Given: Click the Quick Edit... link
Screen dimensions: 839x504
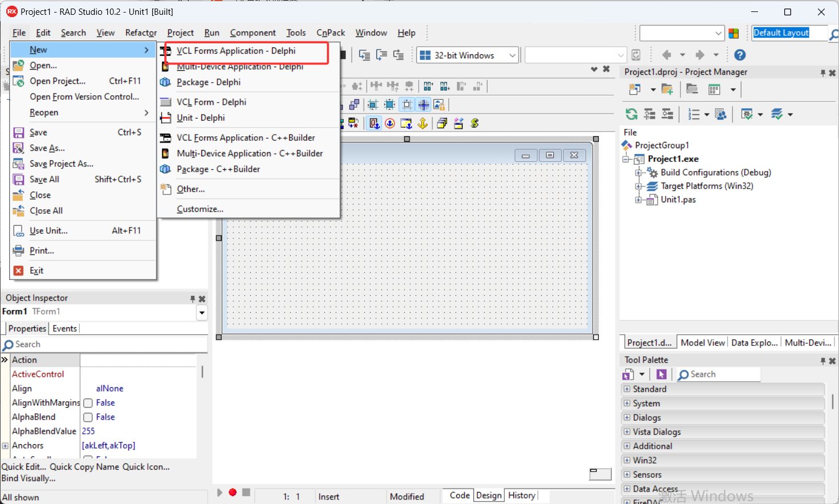Looking at the screenshot, I should point(24,467).
